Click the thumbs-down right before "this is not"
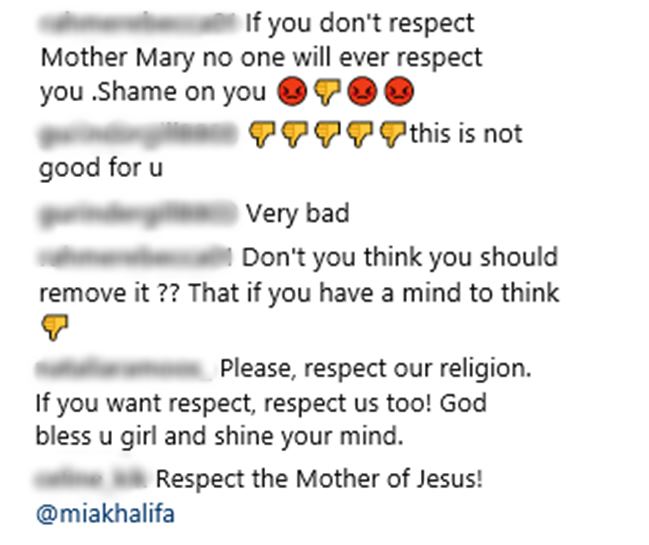Viewport: 649px width, 545px height. [395, 135]
